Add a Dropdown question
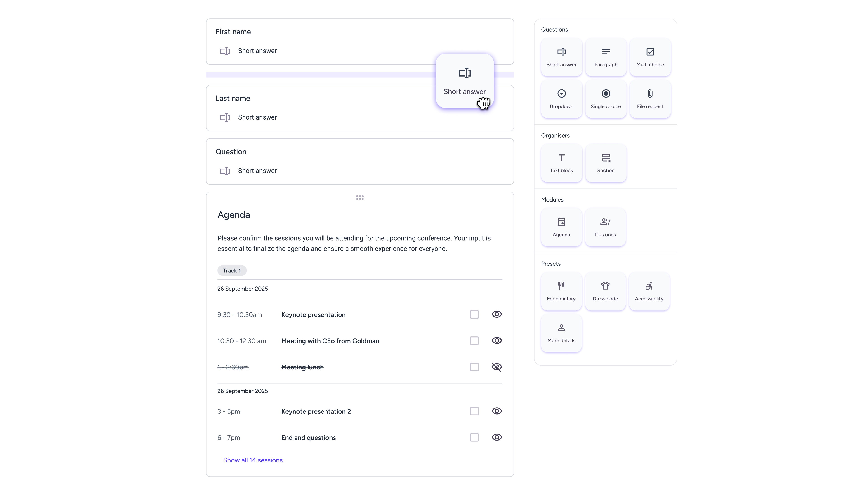The width and height of the screenshot is (868, 488). click(x=561, y=99)
